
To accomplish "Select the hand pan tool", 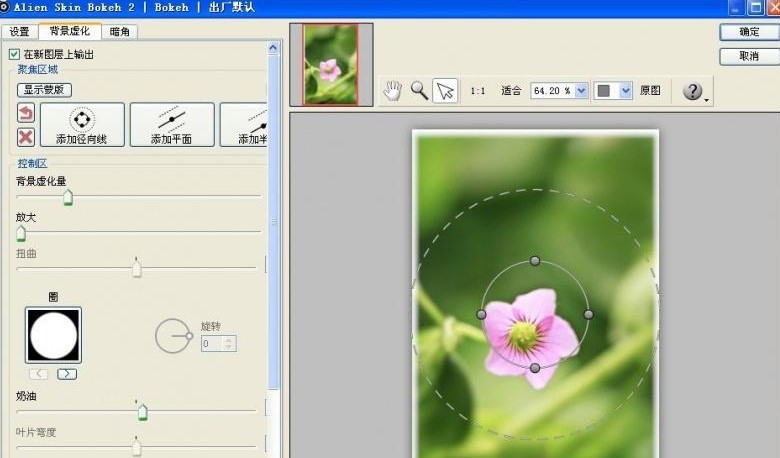I will 392,91.
